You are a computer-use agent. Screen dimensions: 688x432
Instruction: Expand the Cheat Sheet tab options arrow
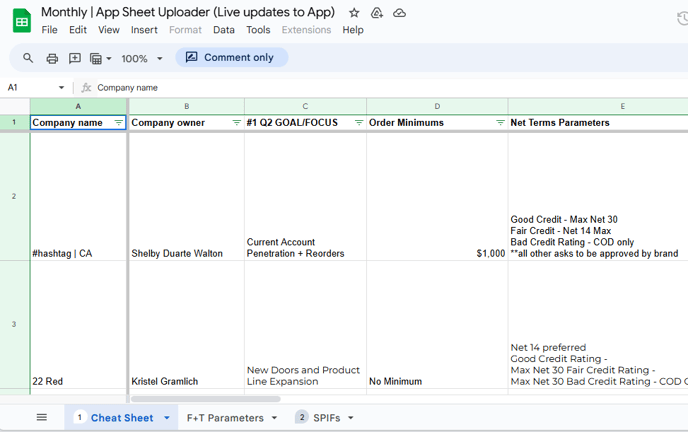pos(166,418)
